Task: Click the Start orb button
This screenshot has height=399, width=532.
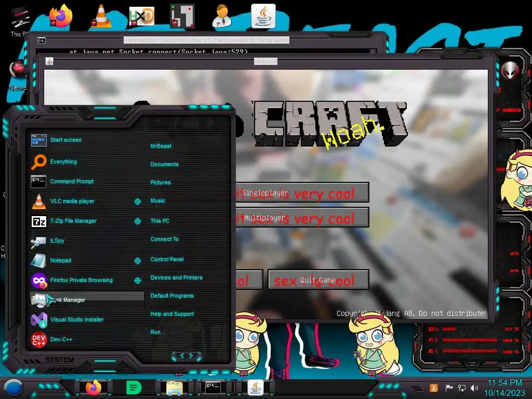Action: [x=13, y=388]
